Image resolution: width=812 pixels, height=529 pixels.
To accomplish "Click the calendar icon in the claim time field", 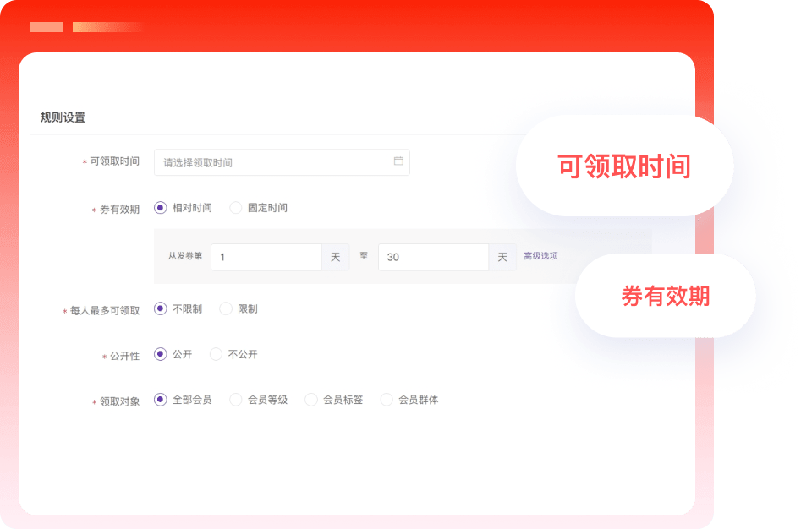I will coord(398,161).
